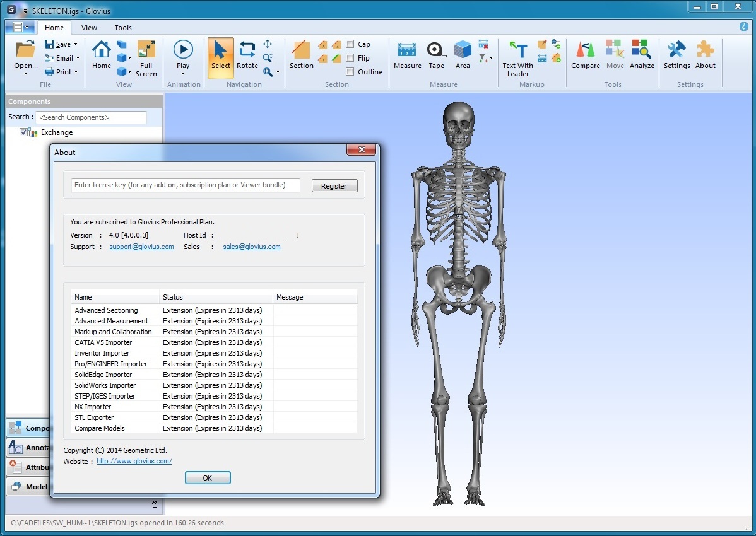Choose the Zoom in/out magnifier tool
The height and width of the screenshot is (536, 756).
click(268, 58)
